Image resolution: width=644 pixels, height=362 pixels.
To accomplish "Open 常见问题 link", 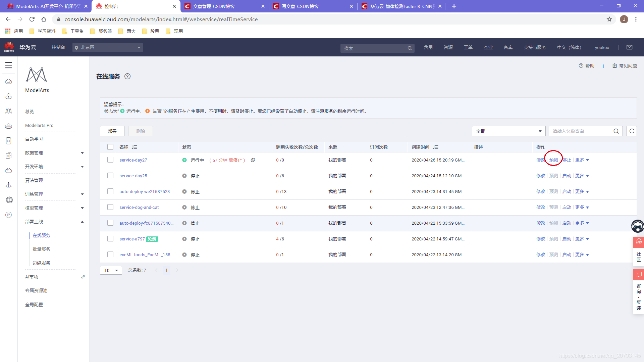I will (x=625, y=66).
